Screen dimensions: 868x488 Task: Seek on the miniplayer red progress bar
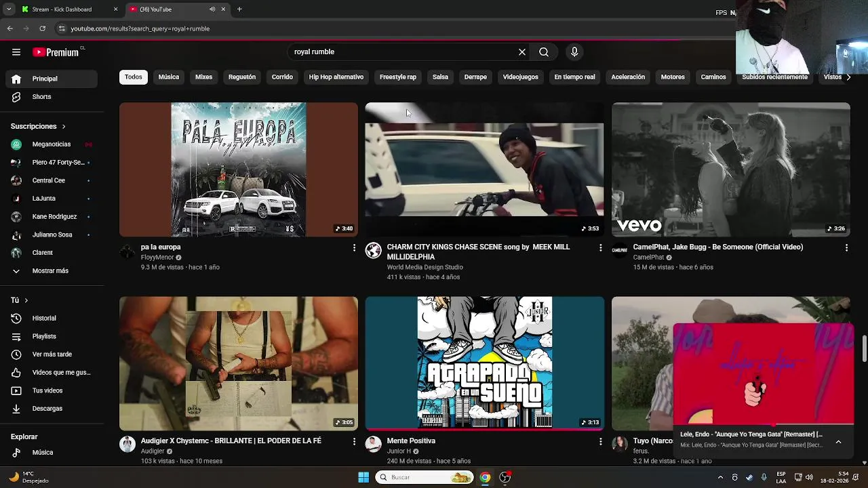click(764, 425)
